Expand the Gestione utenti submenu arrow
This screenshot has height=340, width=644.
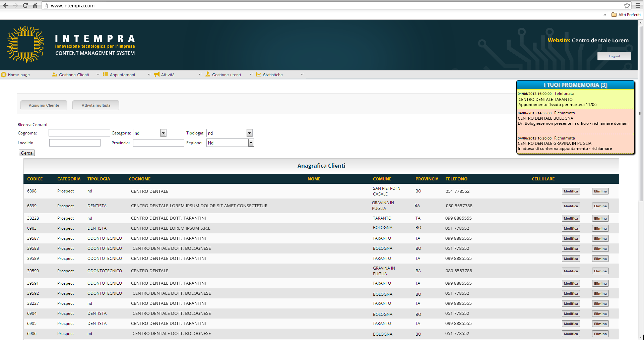pos(251,75)
